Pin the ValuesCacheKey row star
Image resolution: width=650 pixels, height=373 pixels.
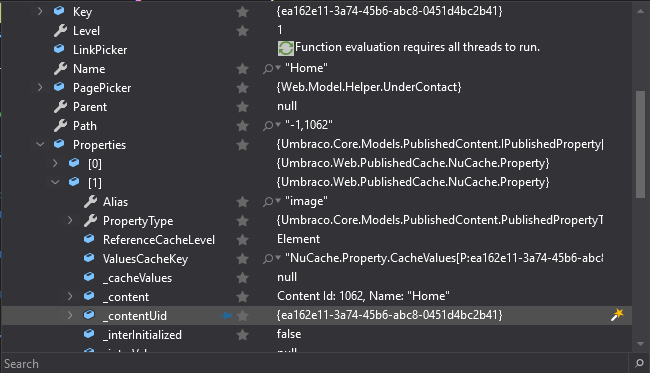click(x=243, y=259)
